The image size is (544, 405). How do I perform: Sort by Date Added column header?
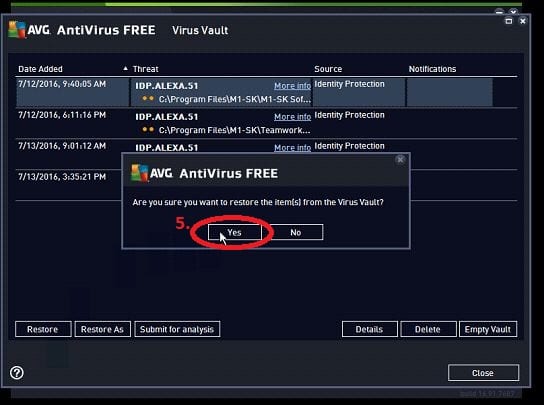(40, 69)
